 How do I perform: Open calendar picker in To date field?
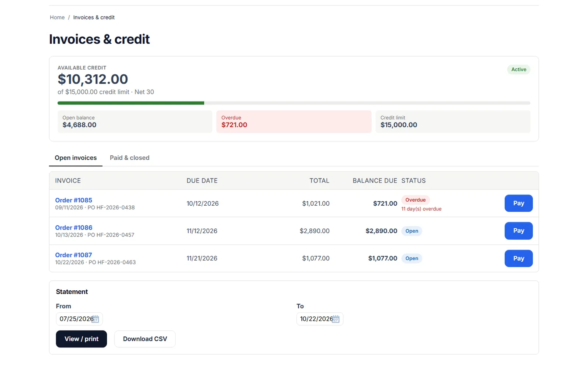[x=336, y=319]
